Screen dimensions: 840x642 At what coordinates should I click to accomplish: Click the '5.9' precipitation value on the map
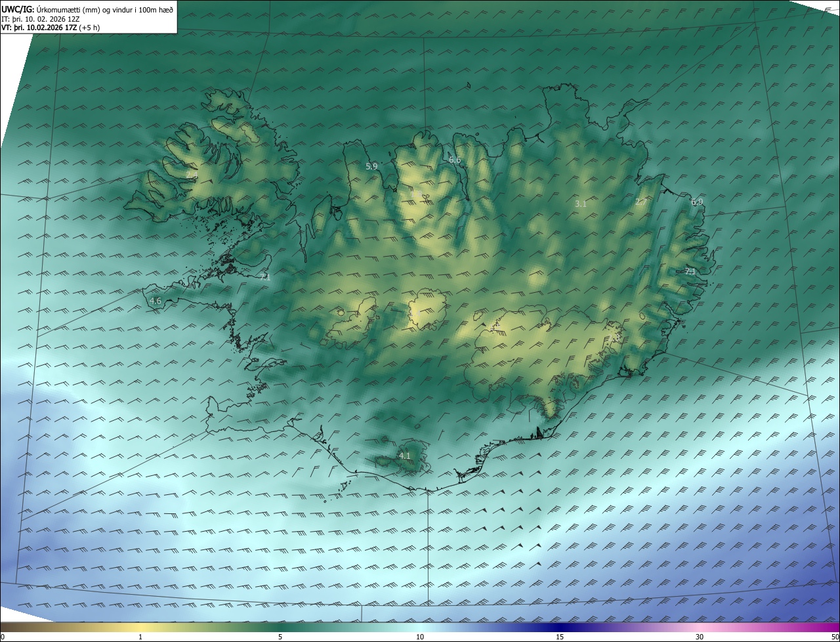[x=371, y=167]
